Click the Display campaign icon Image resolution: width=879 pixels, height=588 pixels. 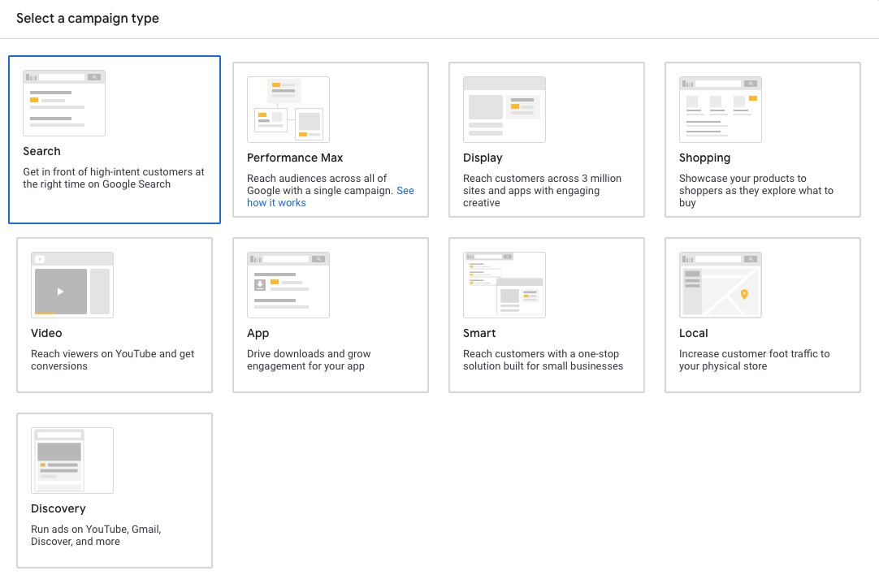[x=504, y=108]
